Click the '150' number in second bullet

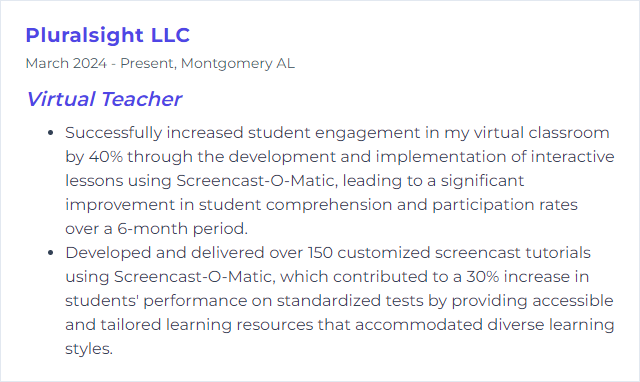(x=320, y=253)
